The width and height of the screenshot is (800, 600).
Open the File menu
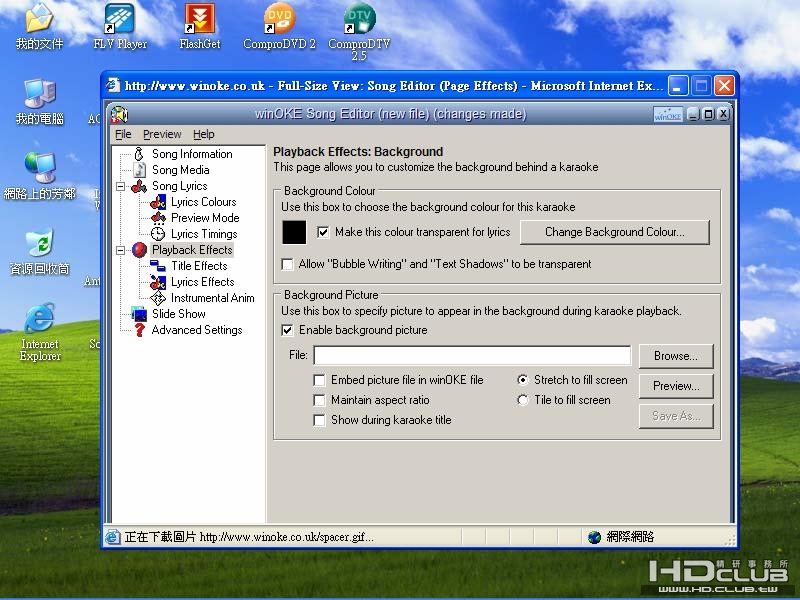pos(123,134)
